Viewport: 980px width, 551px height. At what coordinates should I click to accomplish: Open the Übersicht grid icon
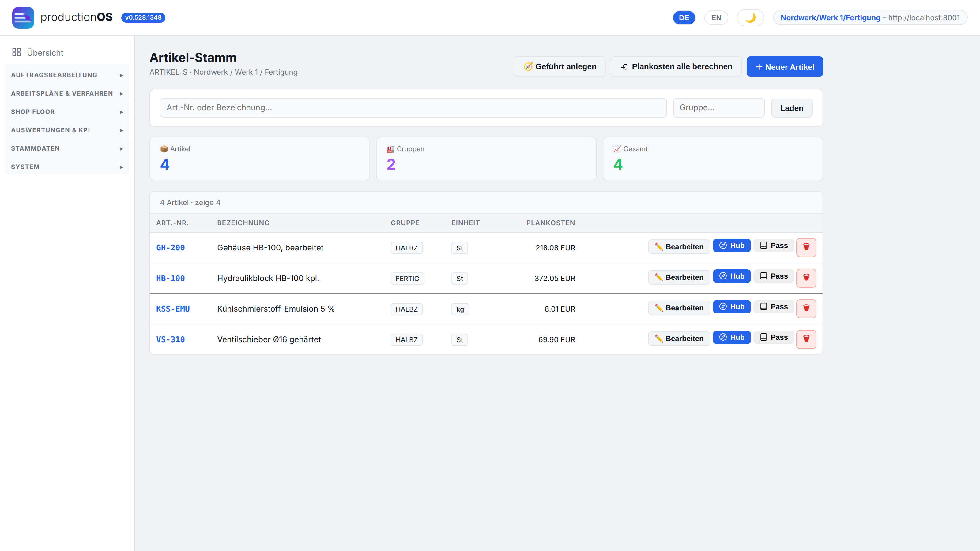coord(16,52)
